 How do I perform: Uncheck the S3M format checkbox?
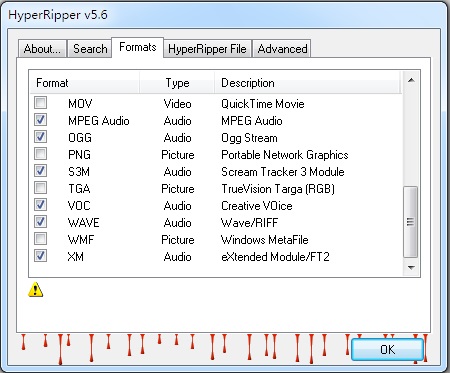point(40,171)
